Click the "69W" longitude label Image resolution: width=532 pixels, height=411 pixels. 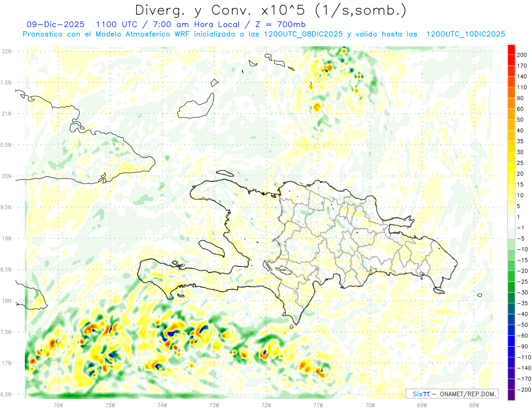[x=422, y=405]
